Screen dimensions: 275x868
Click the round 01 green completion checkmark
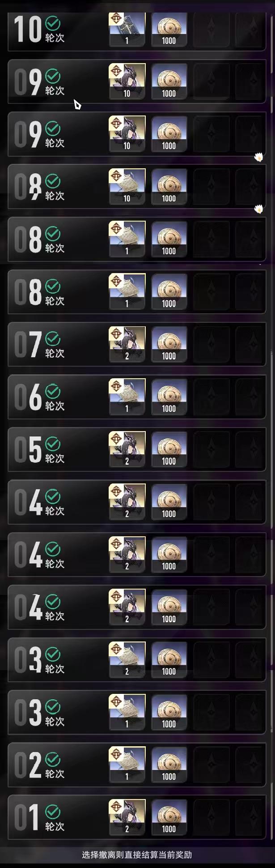(53, 811)
